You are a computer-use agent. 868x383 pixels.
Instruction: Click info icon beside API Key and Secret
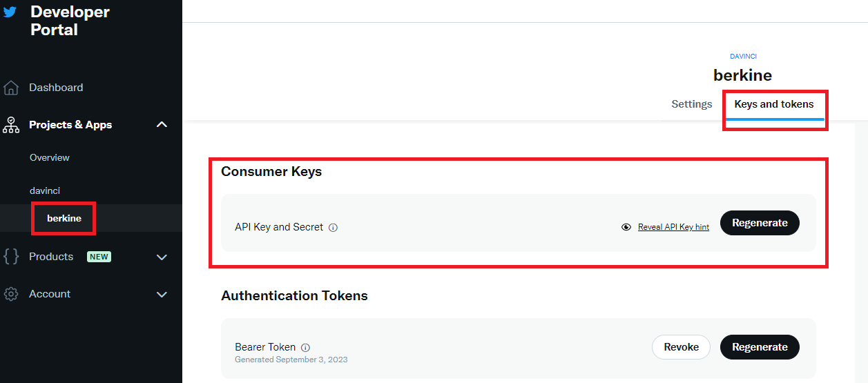[x=333, y=227]
